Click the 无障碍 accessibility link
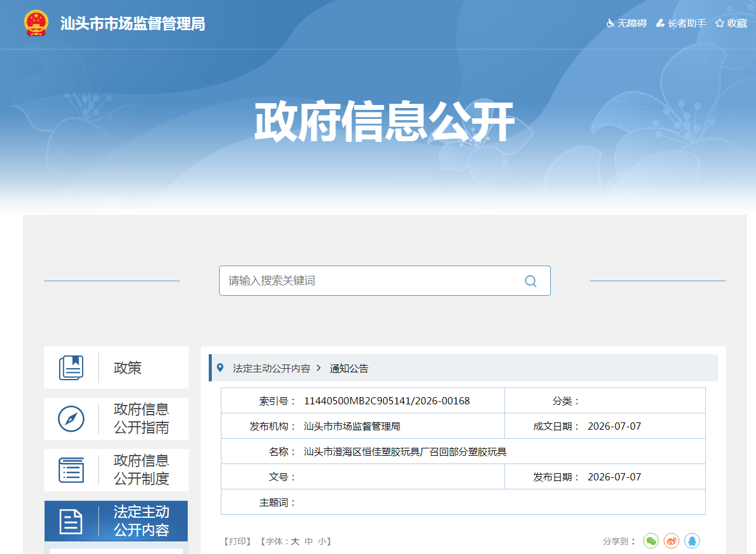Viewport: 756px width, 554px height. (x=626, y=23)
